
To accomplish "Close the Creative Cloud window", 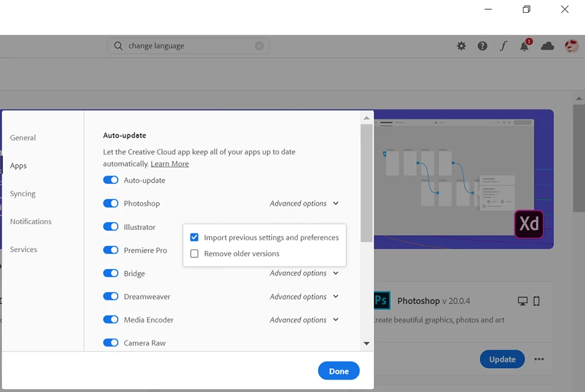I will click(x=565, y=9).
